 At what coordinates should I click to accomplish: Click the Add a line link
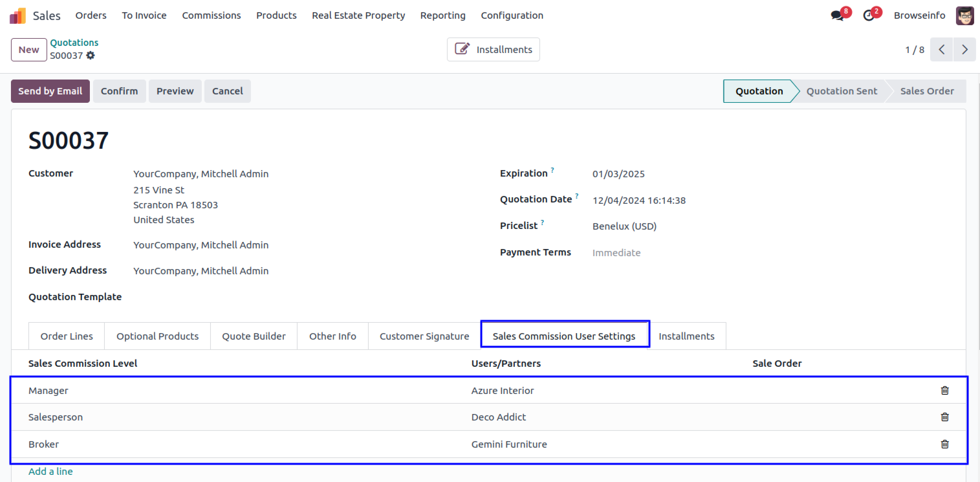[x=50, y=472]
